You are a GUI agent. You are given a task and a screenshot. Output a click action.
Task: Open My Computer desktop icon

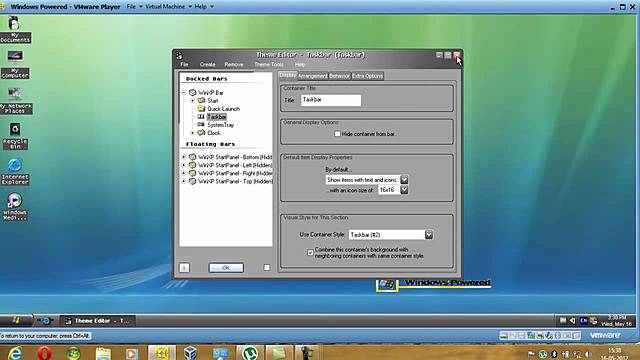tap(15, 64)
